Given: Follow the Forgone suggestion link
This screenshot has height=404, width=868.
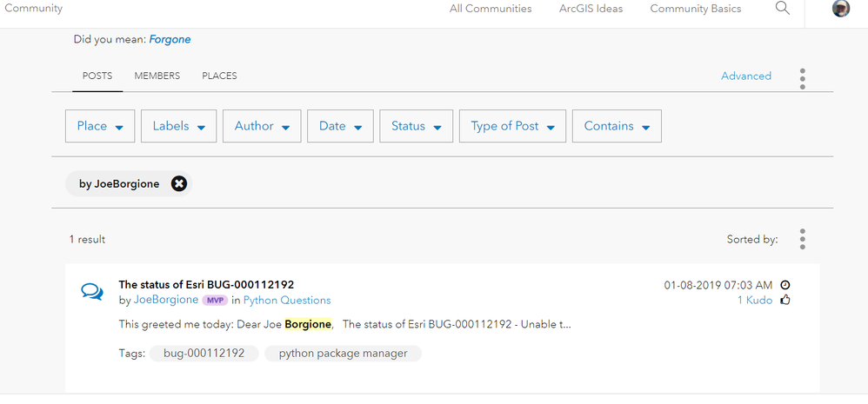Looking at the screenshot, I should [170, 39].
